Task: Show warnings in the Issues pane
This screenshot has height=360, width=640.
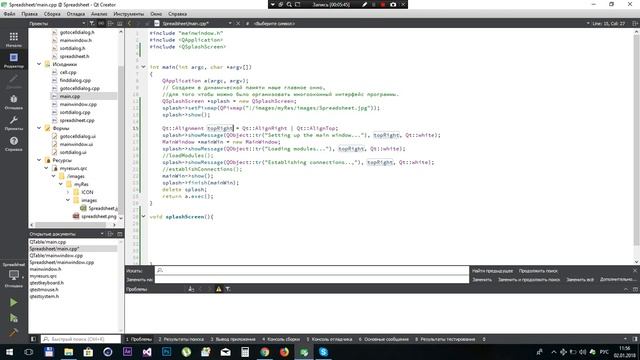Action: click(218, 289)
